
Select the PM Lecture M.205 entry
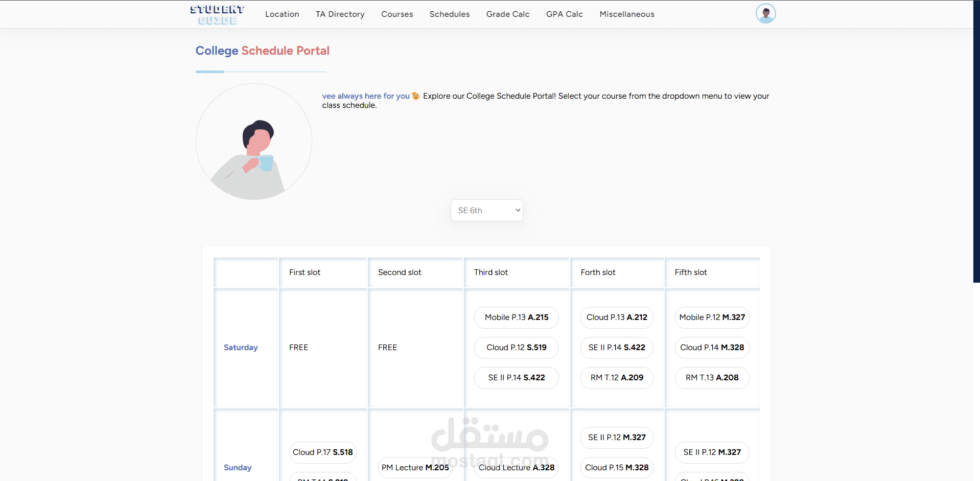pos(415,468)
